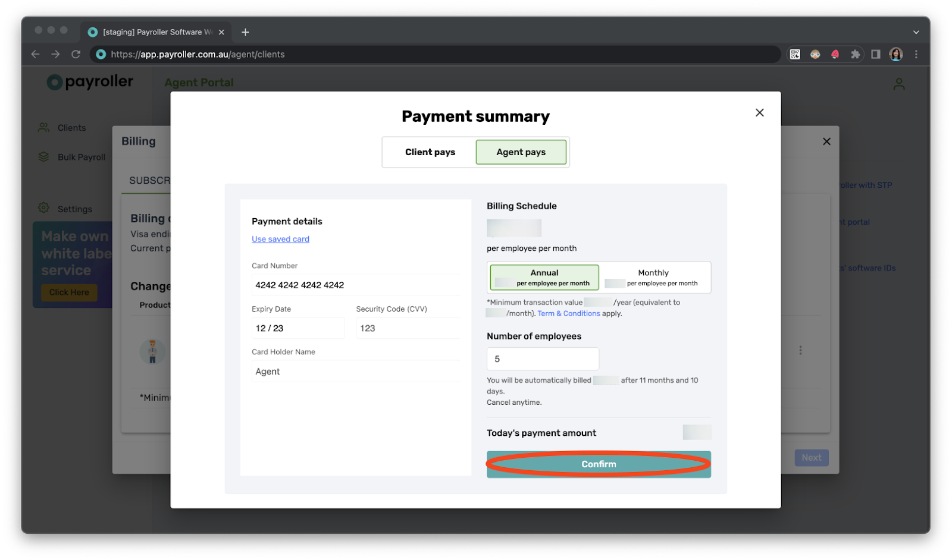
Task: Click the orange face extension icon
Action: coord(815,54)
